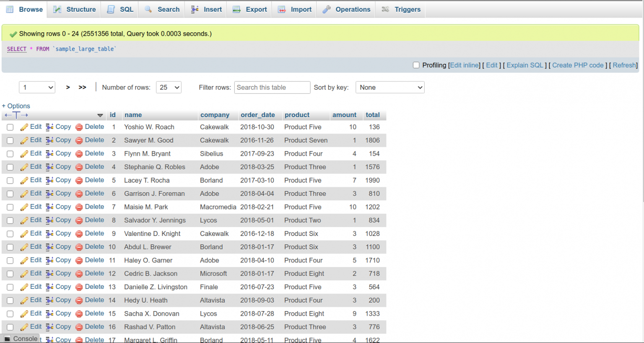Screen dimensions: 644x343
Task: Check the row checkbox for Stephanie Q. Robles
Action: (x=10, y=167)
